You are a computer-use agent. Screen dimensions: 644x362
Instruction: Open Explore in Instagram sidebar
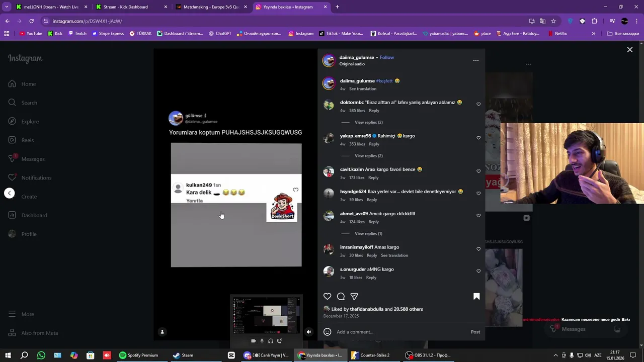tap(24, 121)
